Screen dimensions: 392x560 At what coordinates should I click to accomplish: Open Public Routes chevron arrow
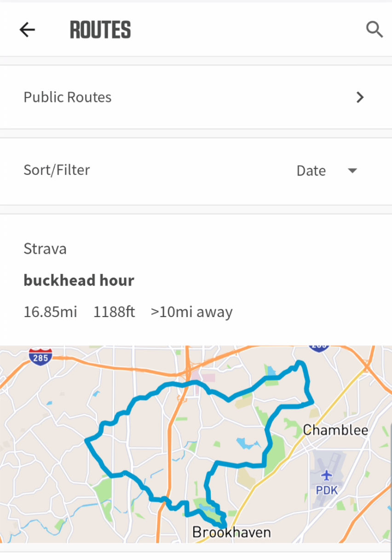click(x=360, y=97)
